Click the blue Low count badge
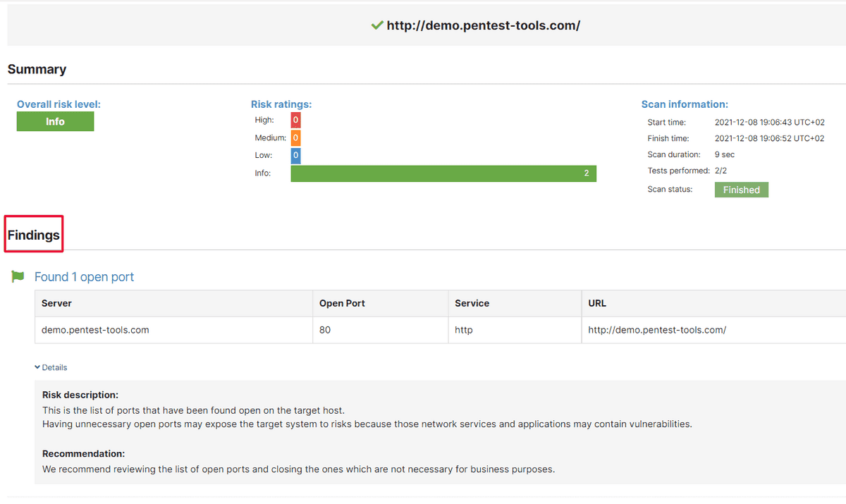 [x=295, y=154]
